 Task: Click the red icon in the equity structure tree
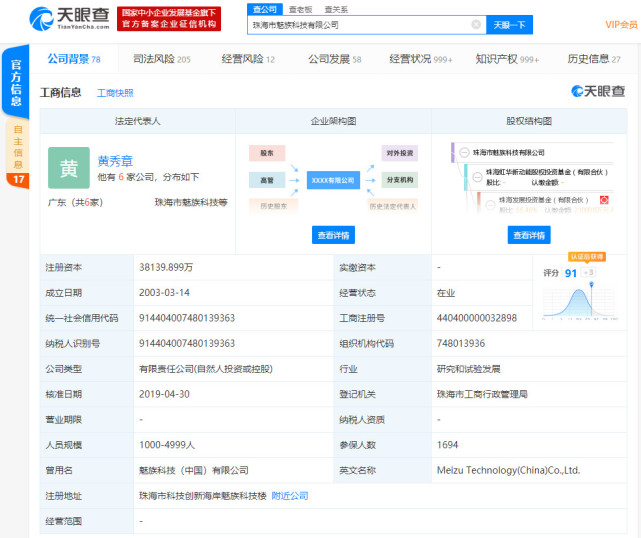tap(604, 200)
